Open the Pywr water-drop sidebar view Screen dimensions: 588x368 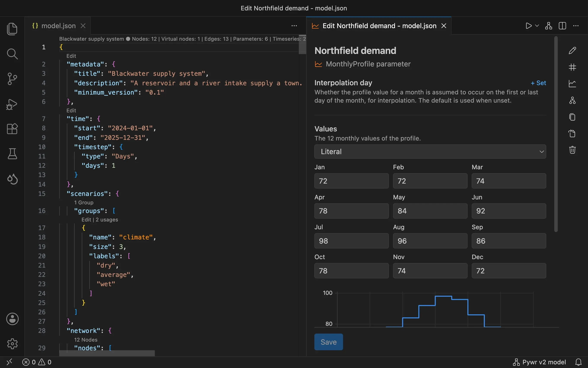pyautogui.click(x=12, y=179)
